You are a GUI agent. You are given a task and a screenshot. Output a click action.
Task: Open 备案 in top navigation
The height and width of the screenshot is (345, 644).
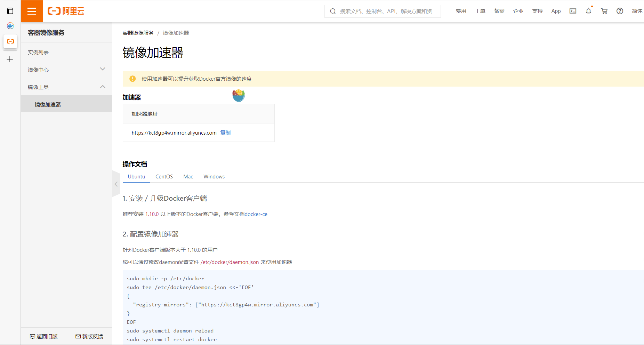tap(499, 11)
